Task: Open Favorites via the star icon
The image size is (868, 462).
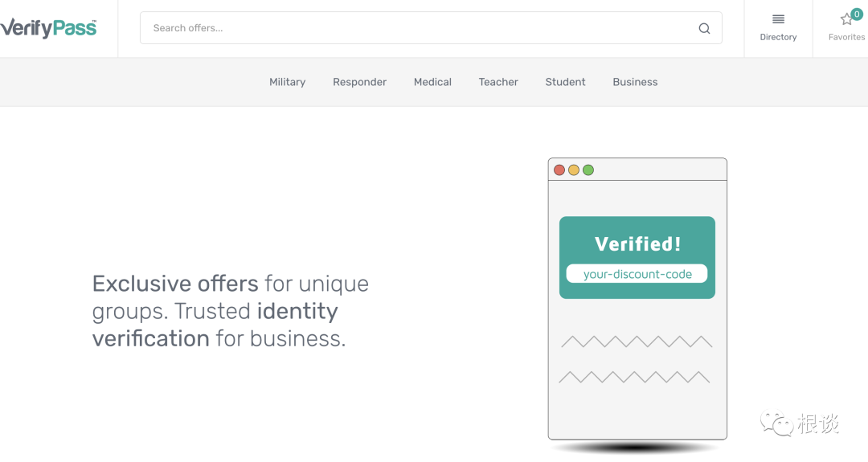Action: [x=846, y=20]
